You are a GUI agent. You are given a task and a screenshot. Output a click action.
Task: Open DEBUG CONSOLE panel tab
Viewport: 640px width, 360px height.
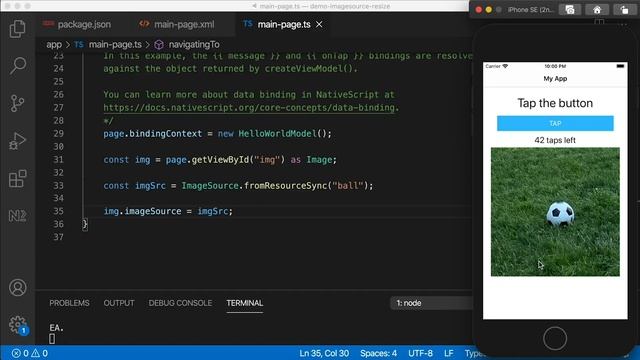tap(180, 303)
